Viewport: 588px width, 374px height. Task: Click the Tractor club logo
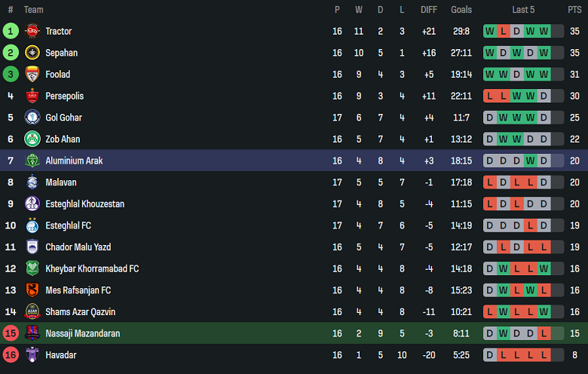pos(32,31)
